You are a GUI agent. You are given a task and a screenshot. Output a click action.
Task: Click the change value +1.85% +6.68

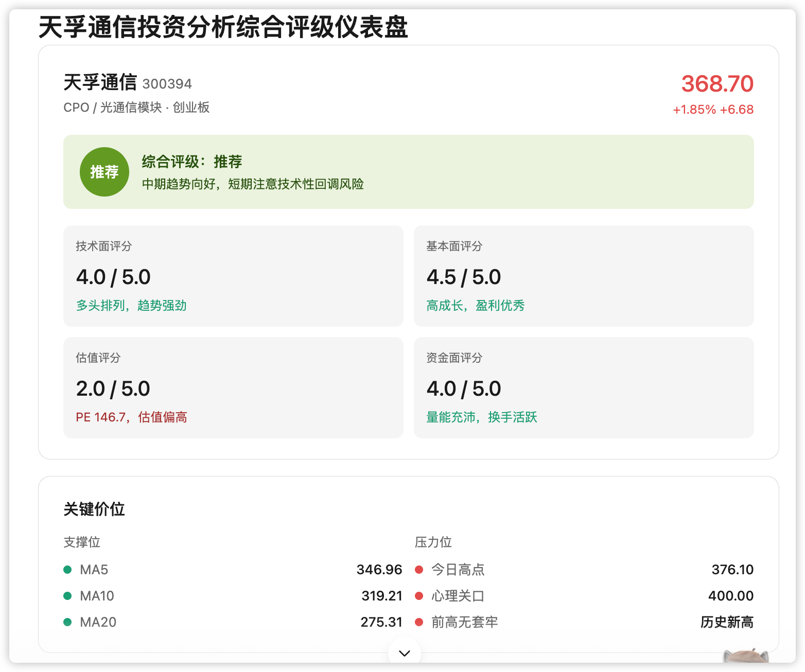pos(713,110)
